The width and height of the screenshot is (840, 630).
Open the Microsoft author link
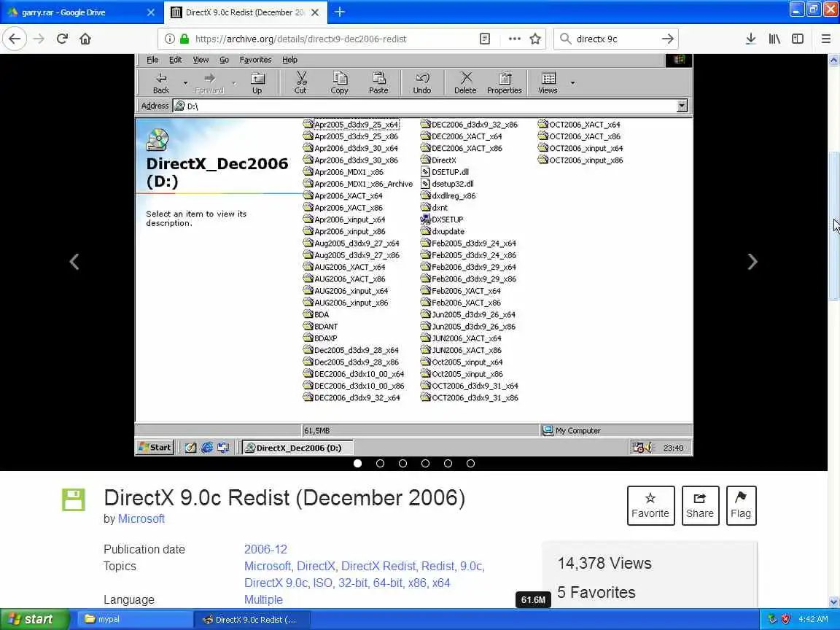point(141,518)
